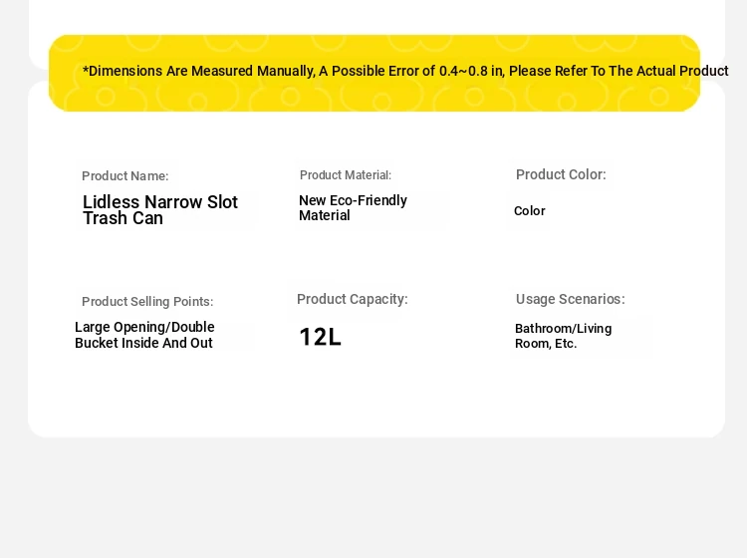Click the word 'Trash Can' in product name
747x560 pixels.
pos(123,218)
